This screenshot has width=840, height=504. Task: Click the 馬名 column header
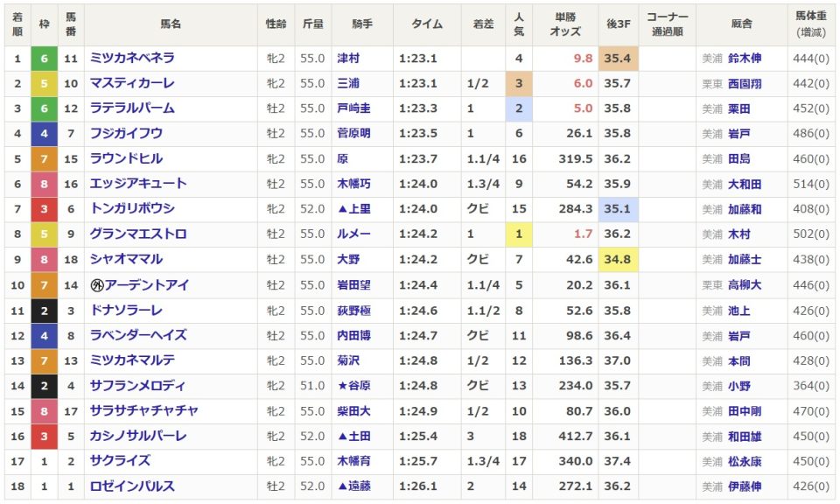[x=171, y=24]
